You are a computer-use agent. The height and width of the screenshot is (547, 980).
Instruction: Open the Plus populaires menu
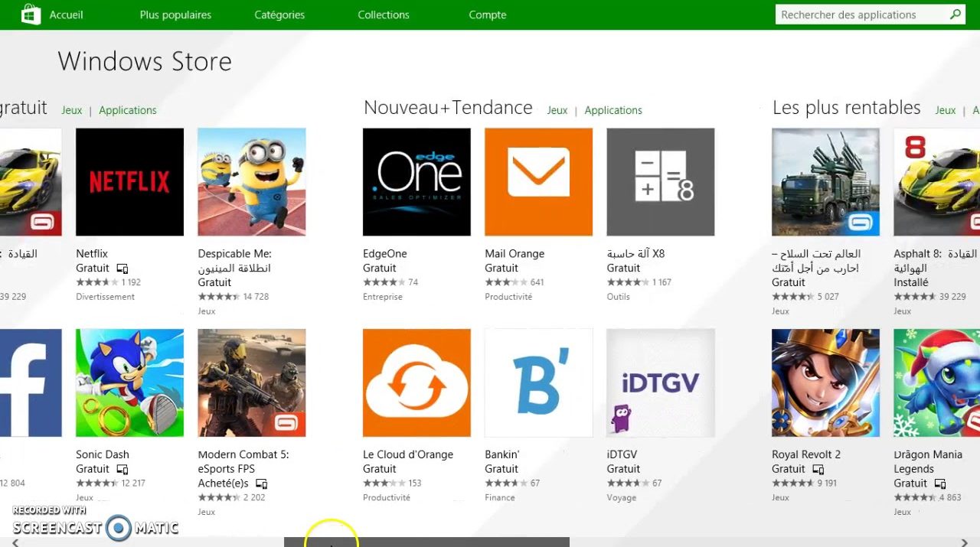click(175, 15)
